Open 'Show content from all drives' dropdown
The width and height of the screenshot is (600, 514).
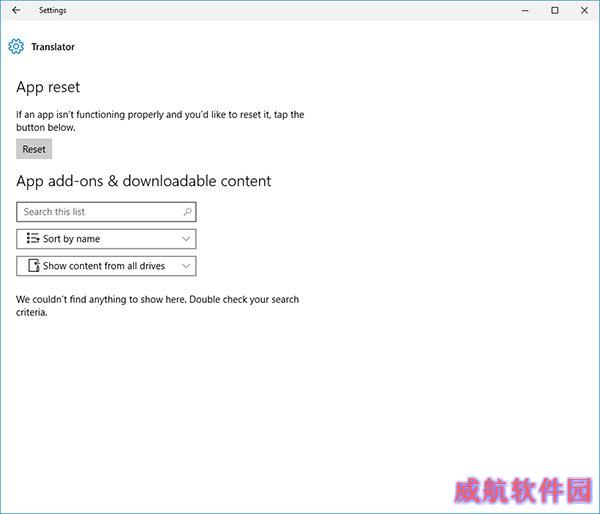coord(106,266)
